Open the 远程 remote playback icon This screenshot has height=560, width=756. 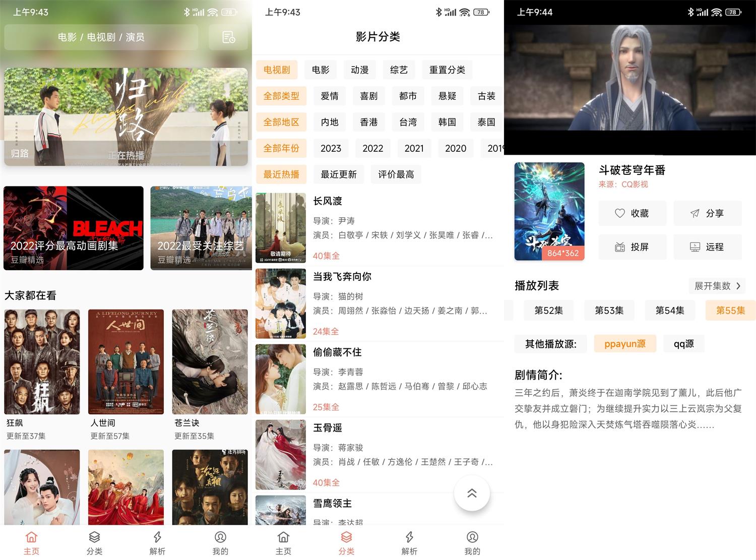coord(708,246)
